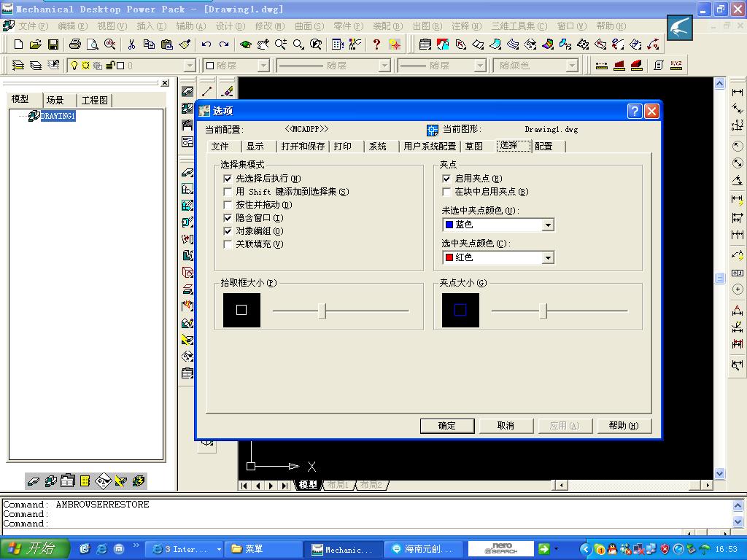Click the 帮助(H) button in dialog
Image resolution: width=747 pixels, height=560 pixels.
(x=624, y=426)
